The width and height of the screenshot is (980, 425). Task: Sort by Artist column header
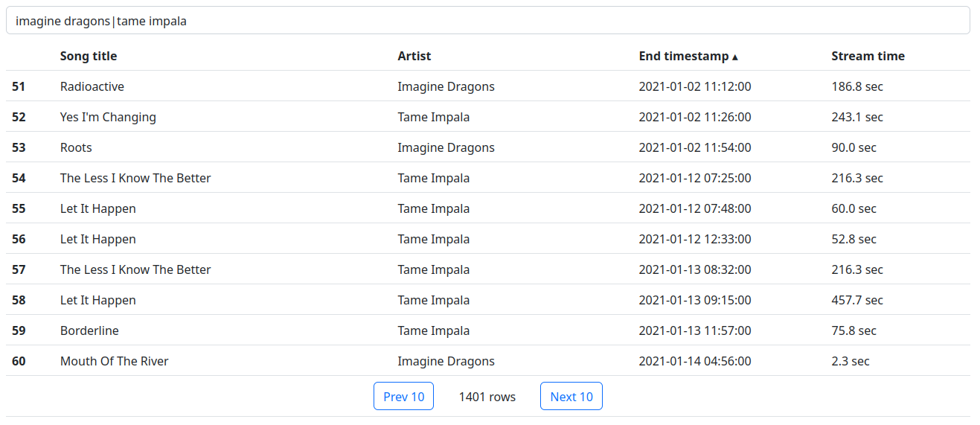[x=414, y=56]
